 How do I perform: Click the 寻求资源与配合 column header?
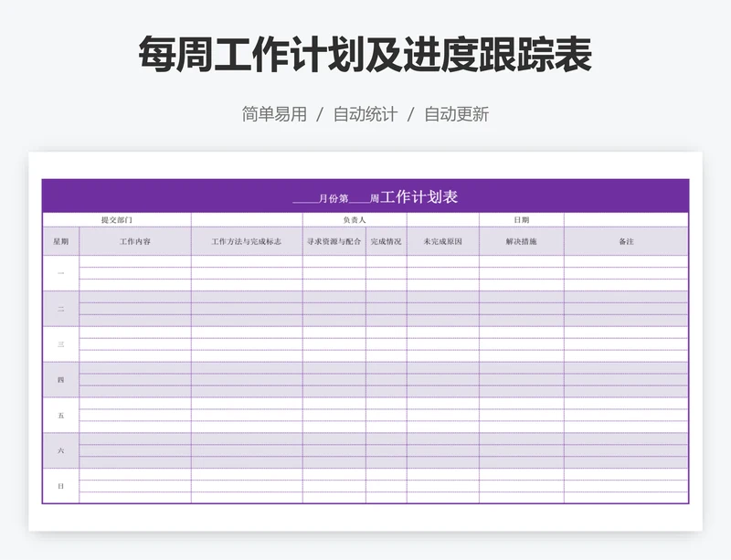pyautogui.click(x=334, y=241)
